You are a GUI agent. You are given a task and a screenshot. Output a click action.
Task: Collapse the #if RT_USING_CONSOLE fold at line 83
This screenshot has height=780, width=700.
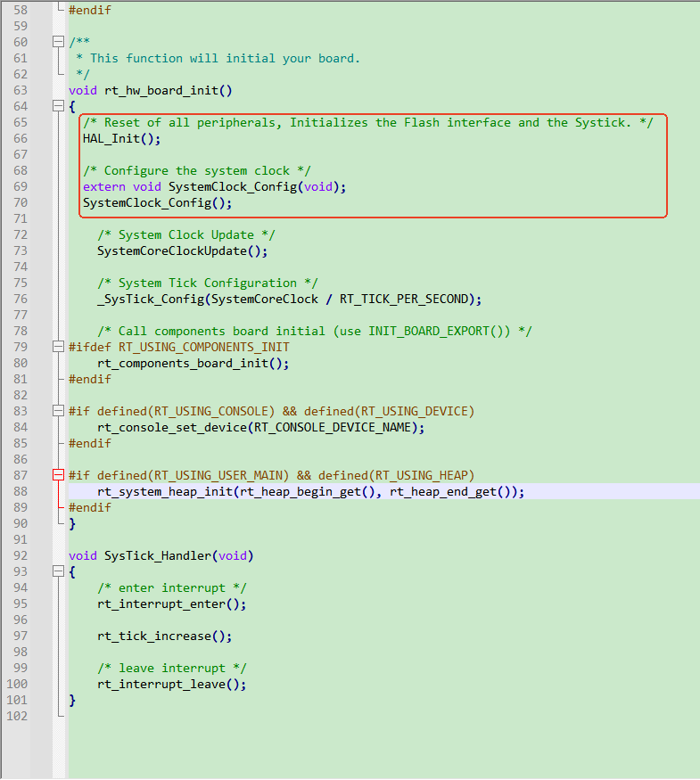point(58,411)
